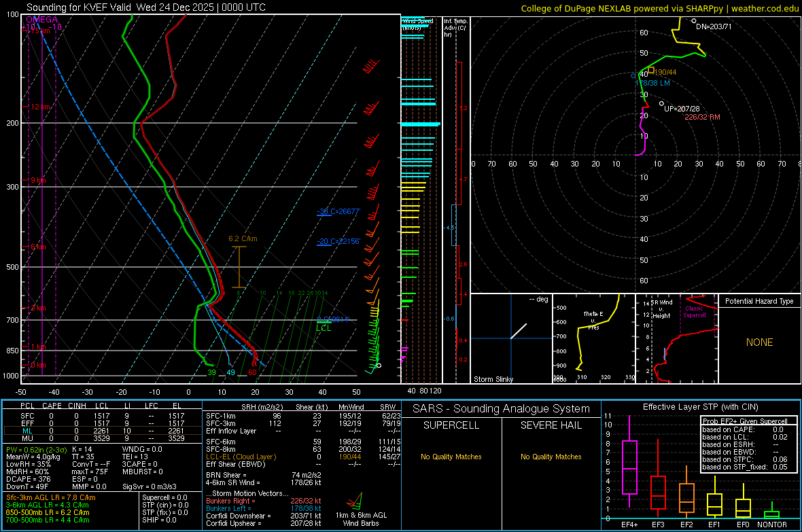802x532 pixels.
Task: Click the 'STP (cin) = 0.0' value
Action: coord(165,505)
